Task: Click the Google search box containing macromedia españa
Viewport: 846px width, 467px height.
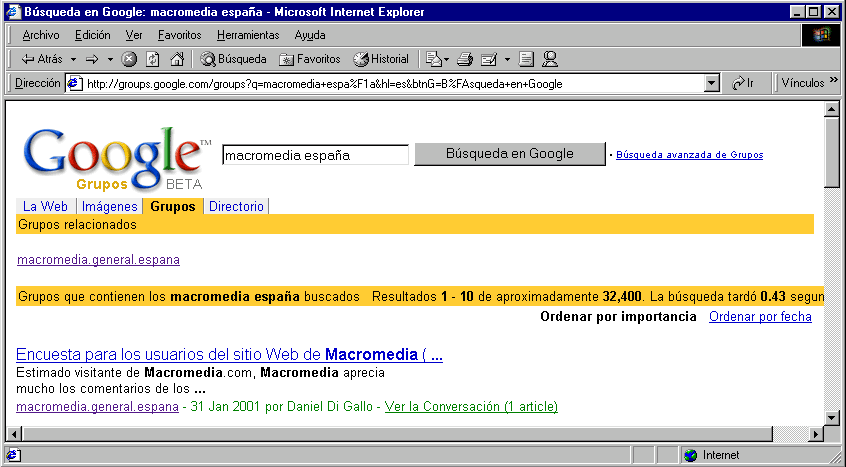Action: coord(316,155)
